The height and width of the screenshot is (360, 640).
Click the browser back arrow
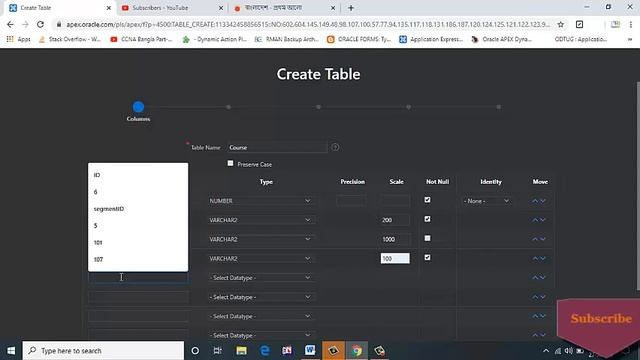(10, 24)
